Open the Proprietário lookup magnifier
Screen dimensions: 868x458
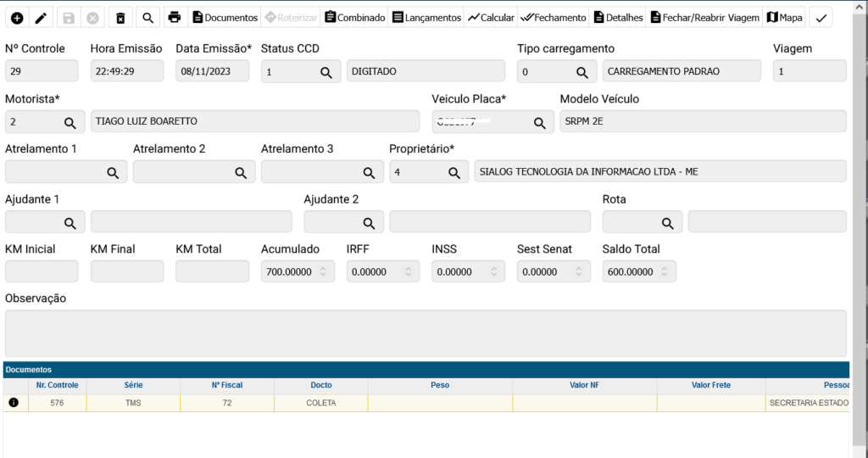[x=453, y=173]
